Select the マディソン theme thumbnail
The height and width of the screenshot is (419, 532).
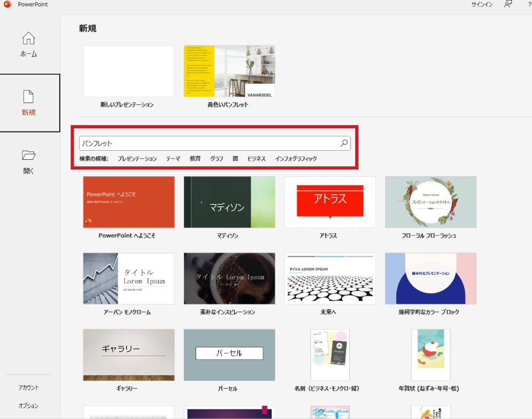229,202
